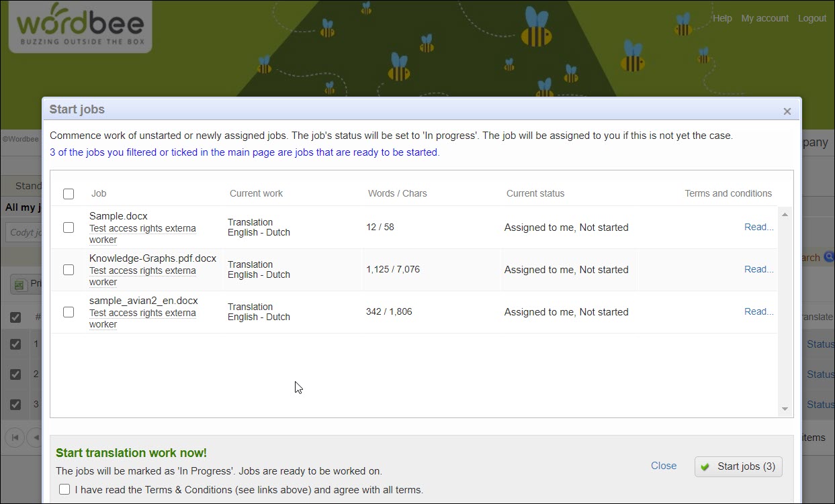The height and width of the screenshot is (504, 835).
Task: Click the search magnifier icon at right
Action: [829, 257]
